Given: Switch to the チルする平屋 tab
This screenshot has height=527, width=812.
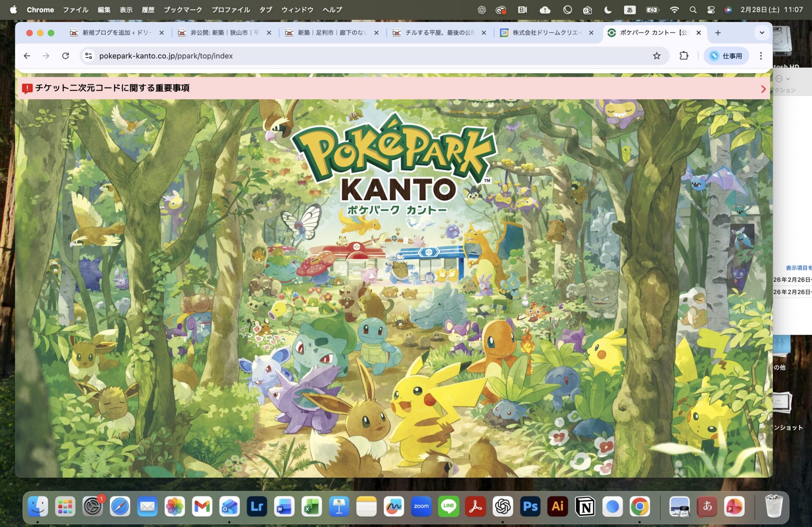Looking at the screenshot, I should coord(439,33).
